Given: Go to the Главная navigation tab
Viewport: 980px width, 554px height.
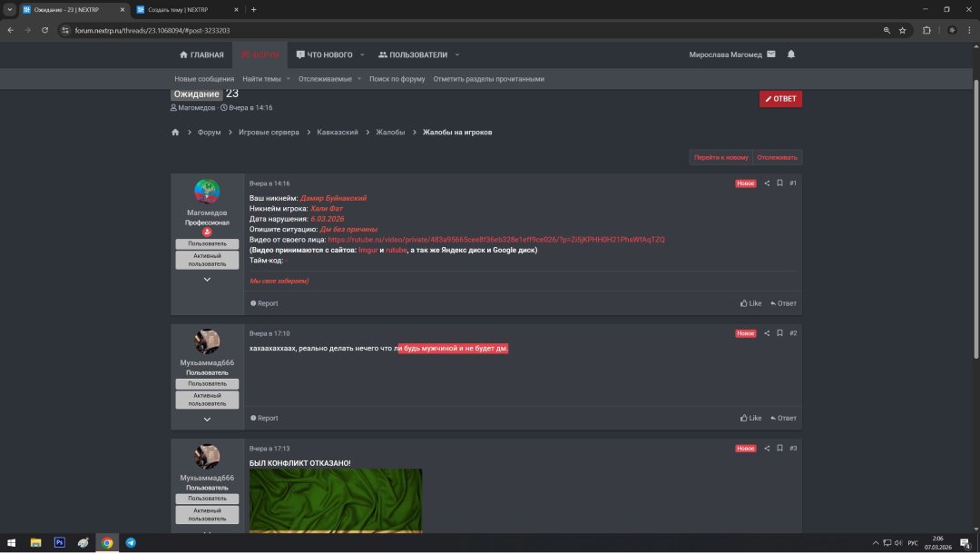Looking at the screenshot, I should (201, 55).
